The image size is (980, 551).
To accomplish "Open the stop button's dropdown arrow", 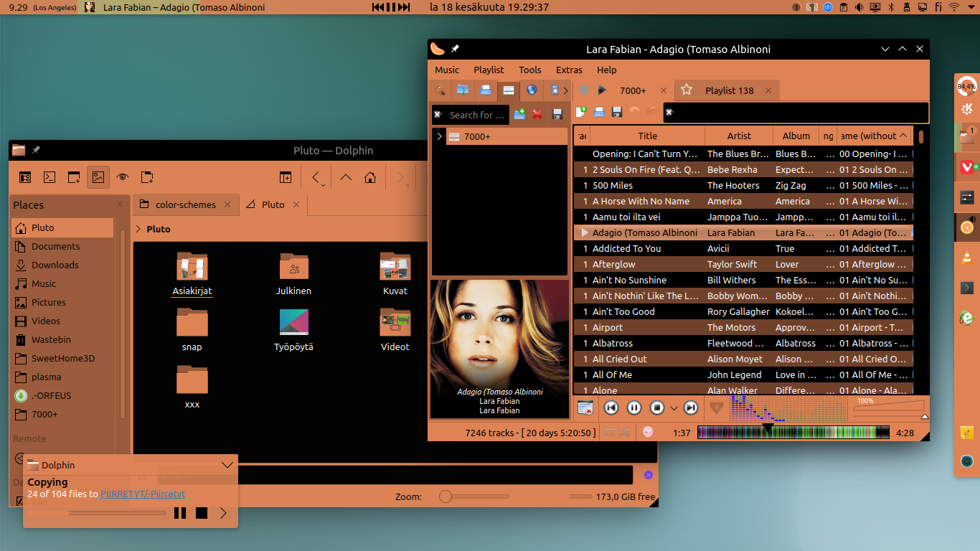I will click(x=674, y=408).
